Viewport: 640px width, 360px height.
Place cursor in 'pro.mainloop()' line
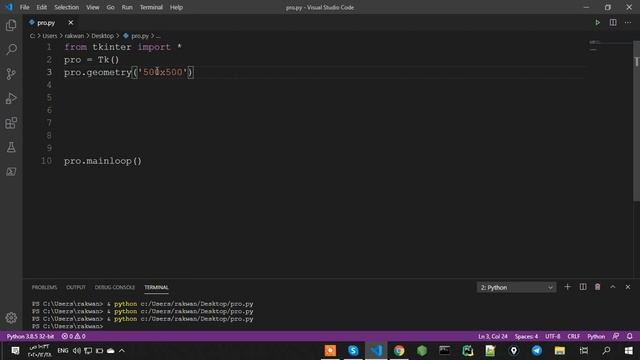(102, 161)
